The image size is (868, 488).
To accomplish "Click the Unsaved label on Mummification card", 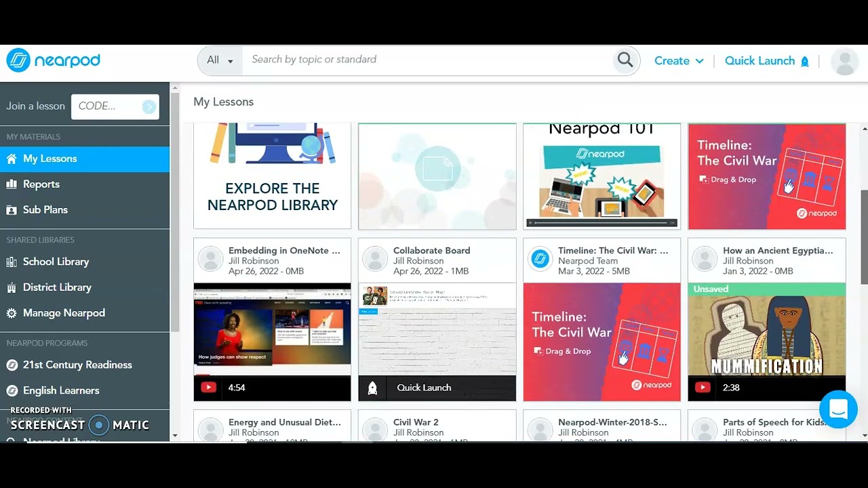I will (710, 289).
